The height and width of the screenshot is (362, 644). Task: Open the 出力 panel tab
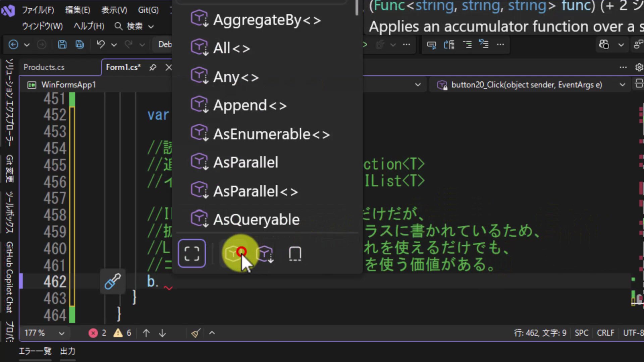(68, 351)
